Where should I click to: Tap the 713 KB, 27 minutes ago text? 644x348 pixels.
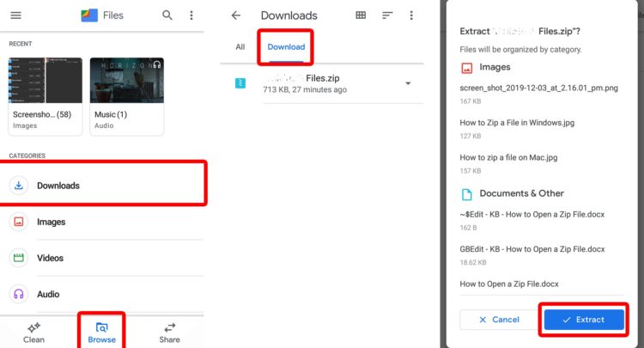[305, 89]
